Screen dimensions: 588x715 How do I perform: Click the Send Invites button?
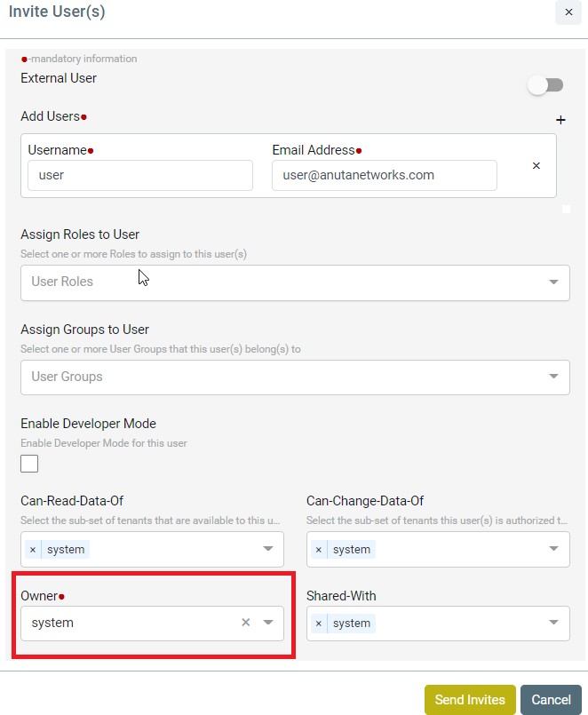pyautogui.click(x=470, y=700)
